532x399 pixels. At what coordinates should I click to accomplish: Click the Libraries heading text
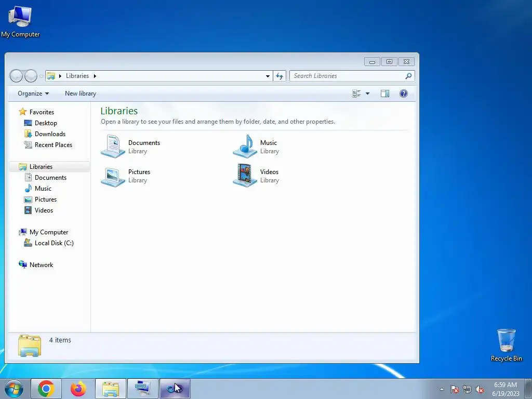point(119,111)
